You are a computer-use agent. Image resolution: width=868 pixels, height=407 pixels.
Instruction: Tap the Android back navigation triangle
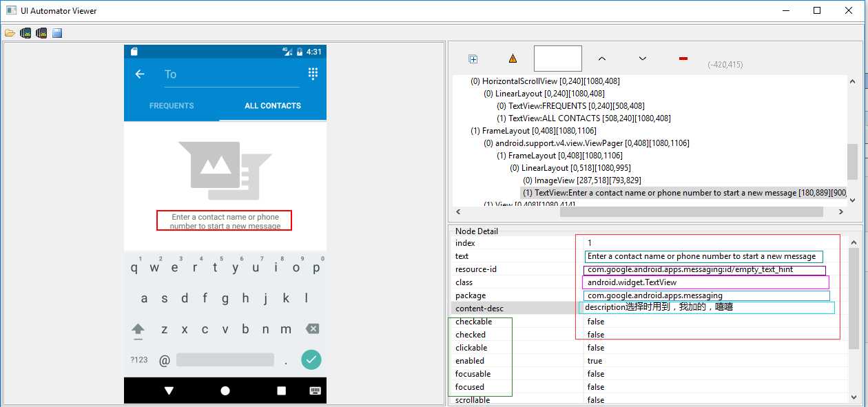click(x=169, y=390)
